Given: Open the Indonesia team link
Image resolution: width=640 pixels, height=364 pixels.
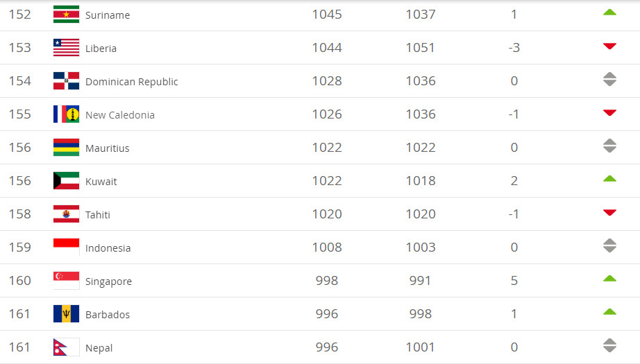Looking at the screenshot, I should click(108, 248).
